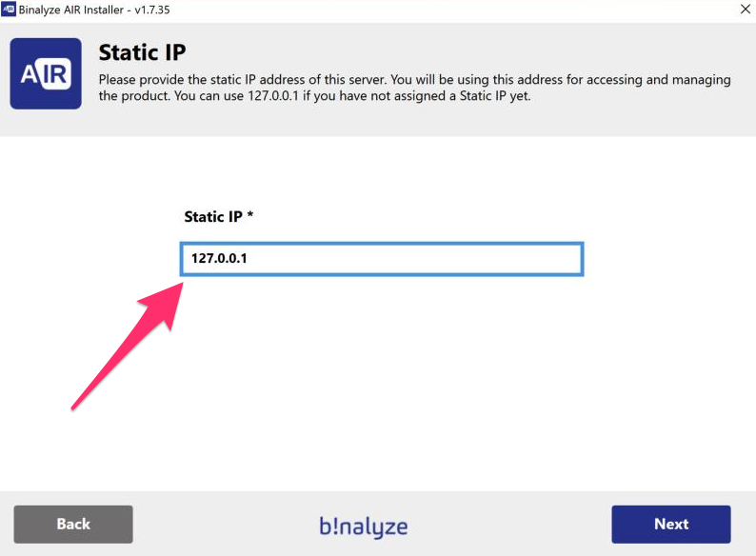This screenshot has width=756, height=556.
Task: Close the Binalyze AIR Installer window
Action: 743,9
